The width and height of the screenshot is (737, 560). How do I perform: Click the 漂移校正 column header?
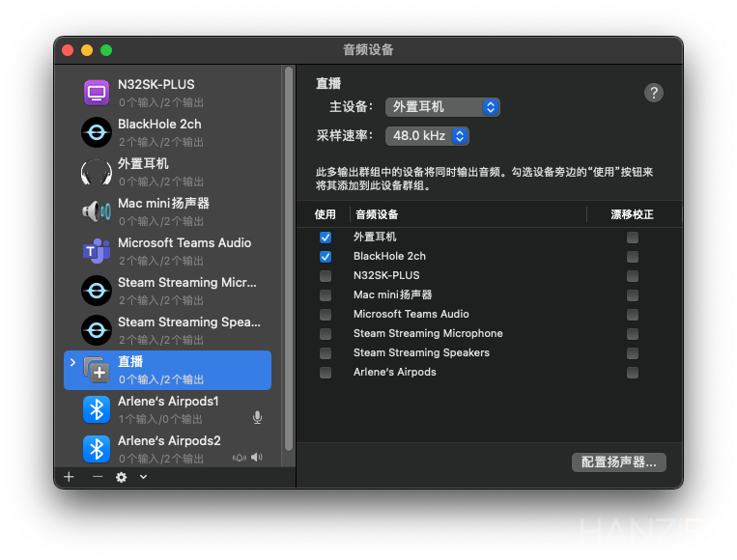[632, 214]
